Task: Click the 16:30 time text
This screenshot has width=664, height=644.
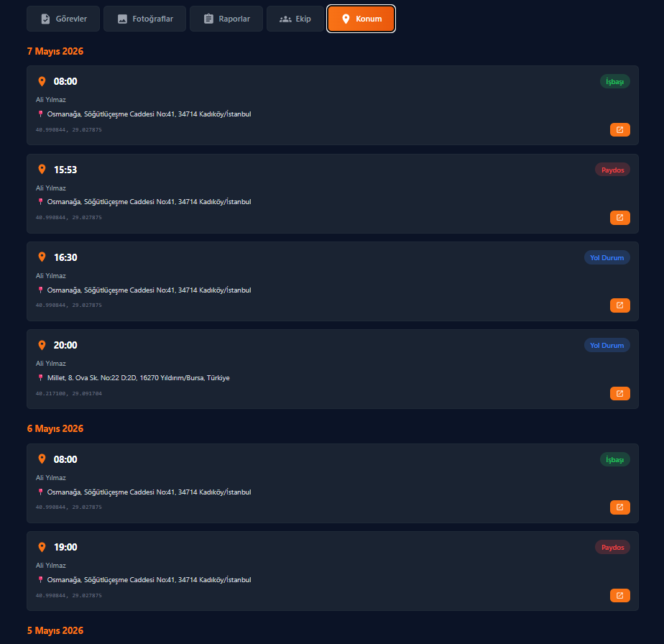Action: tap(65, 257)
